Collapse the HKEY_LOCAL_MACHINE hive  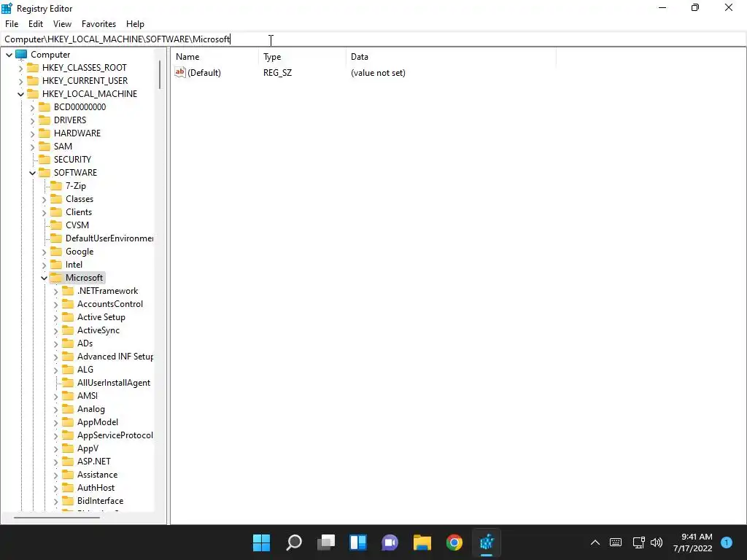point(20,94)
